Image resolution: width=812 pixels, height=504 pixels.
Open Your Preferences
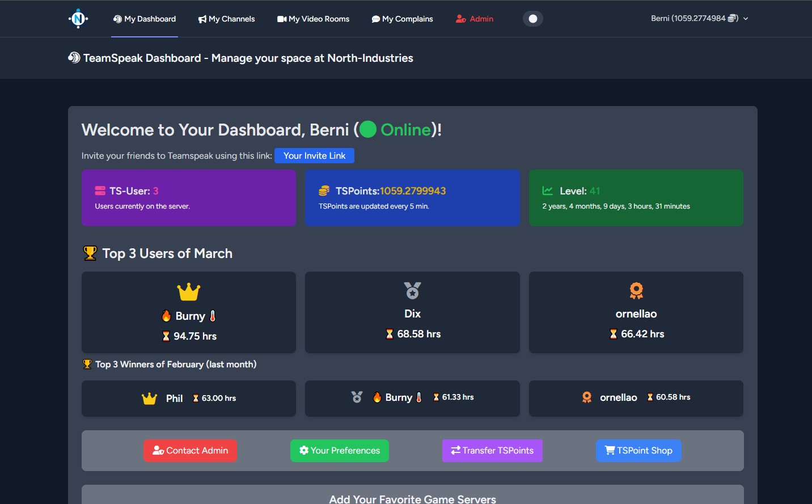pos(340,451)
